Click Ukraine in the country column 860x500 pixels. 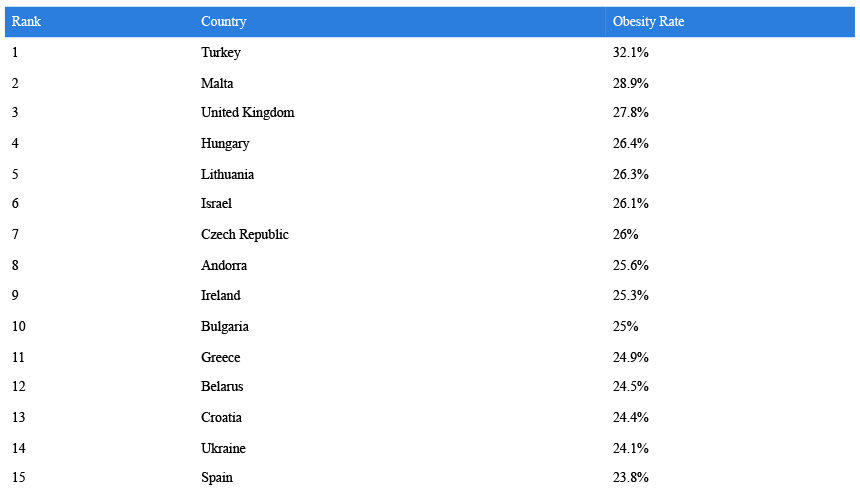[x=223, y=448]
